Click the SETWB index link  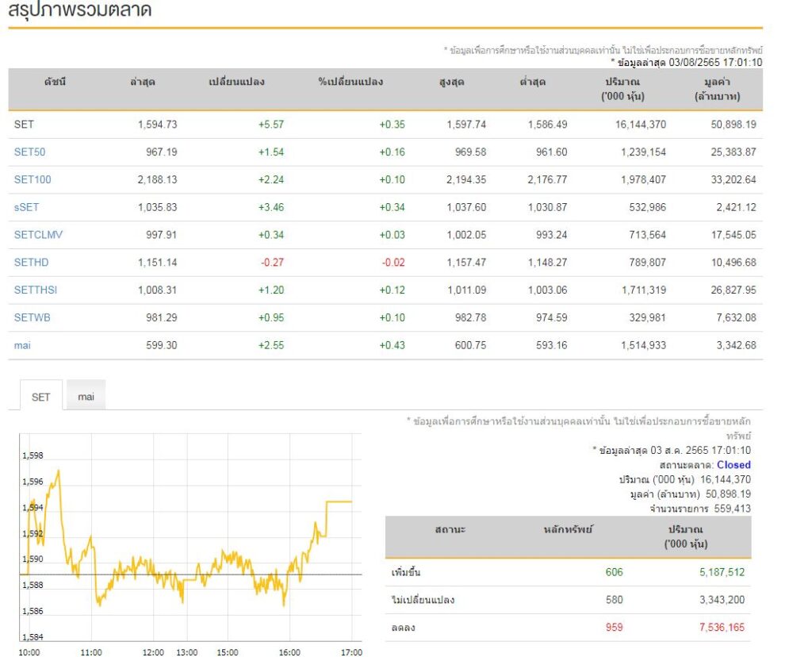(x=32, y=317)
